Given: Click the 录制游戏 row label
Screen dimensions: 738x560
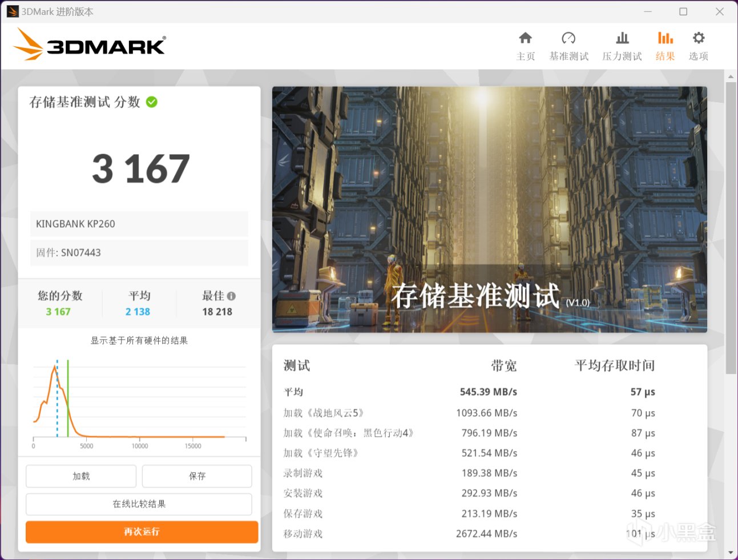Looking at the screenshot, I should 303,473.
